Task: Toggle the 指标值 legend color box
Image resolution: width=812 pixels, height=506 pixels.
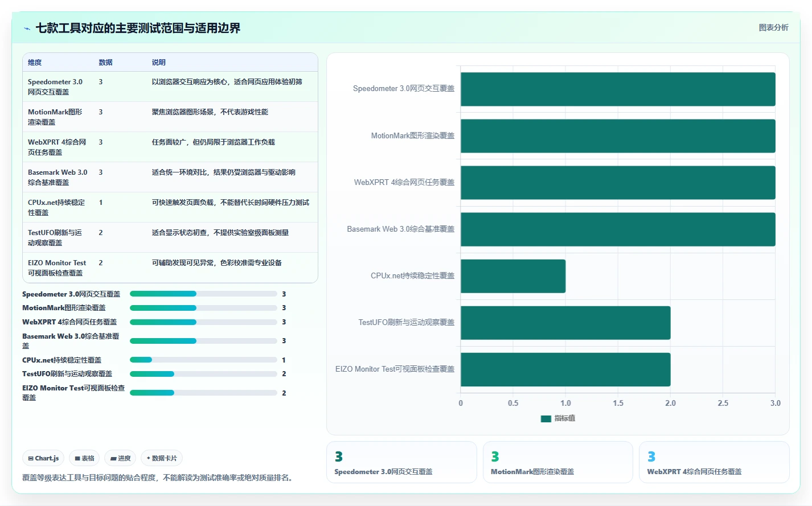Action: [546, 418]
